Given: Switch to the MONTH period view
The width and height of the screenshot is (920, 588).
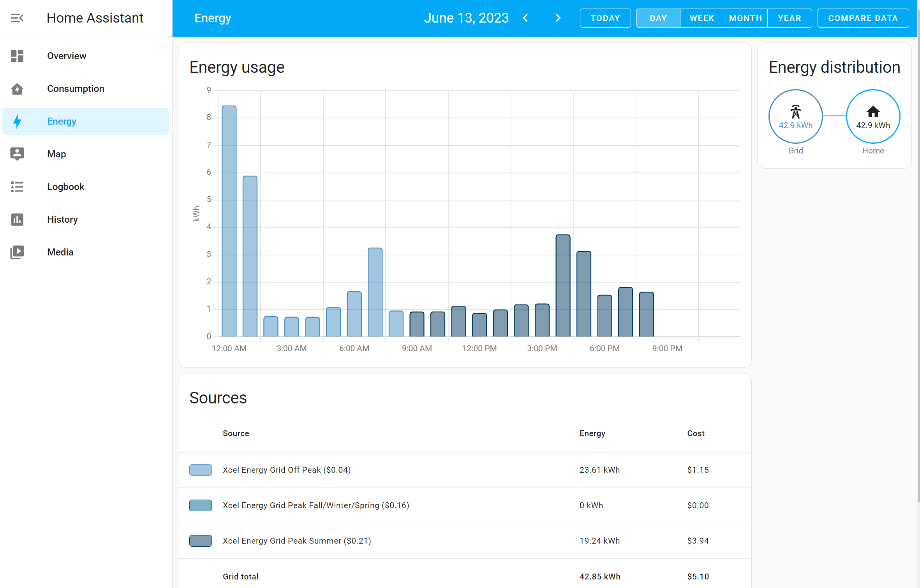Looking at the screenshot, I should (745, 18).
